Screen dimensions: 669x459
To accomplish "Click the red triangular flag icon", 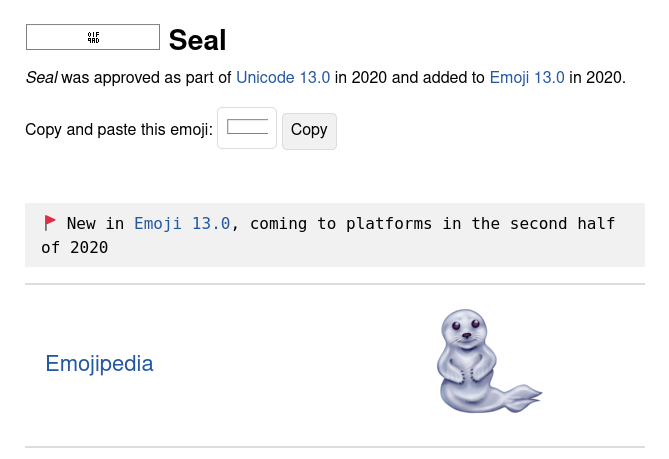I will (50, 223).
